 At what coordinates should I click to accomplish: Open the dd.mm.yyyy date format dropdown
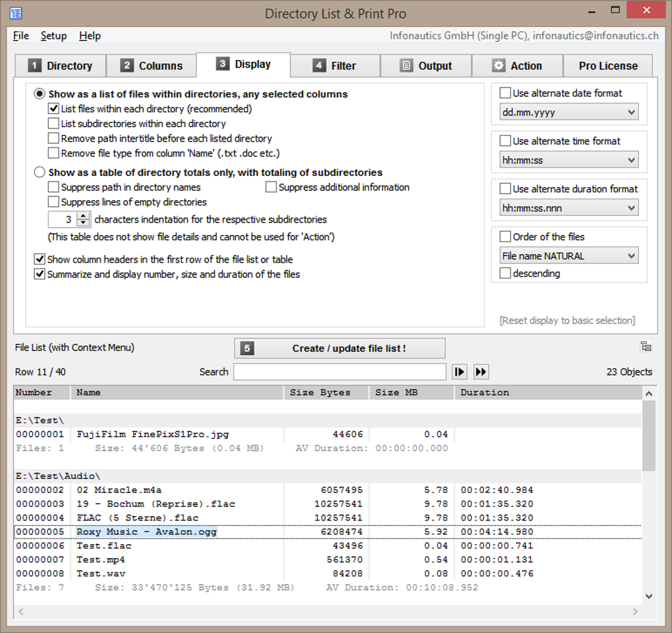click(569, 112)
